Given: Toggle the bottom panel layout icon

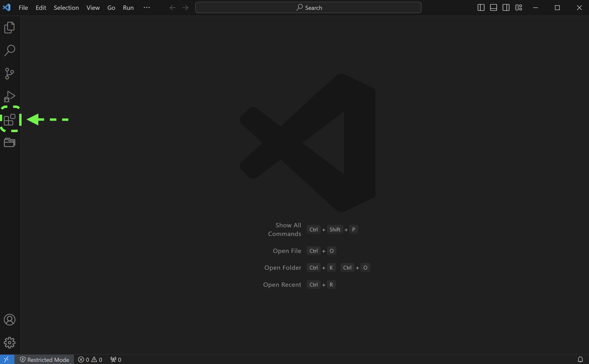Looking at the screenshot, I should tap(494, 8).
